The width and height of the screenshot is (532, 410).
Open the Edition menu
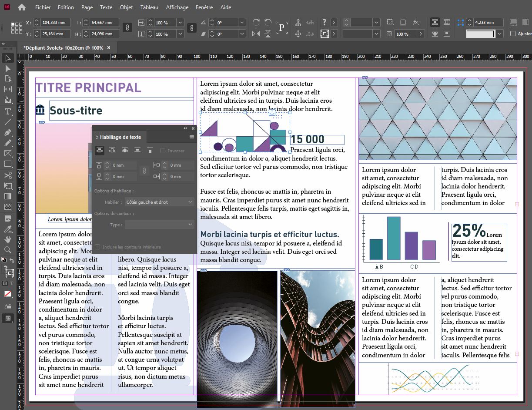(66, 7)
